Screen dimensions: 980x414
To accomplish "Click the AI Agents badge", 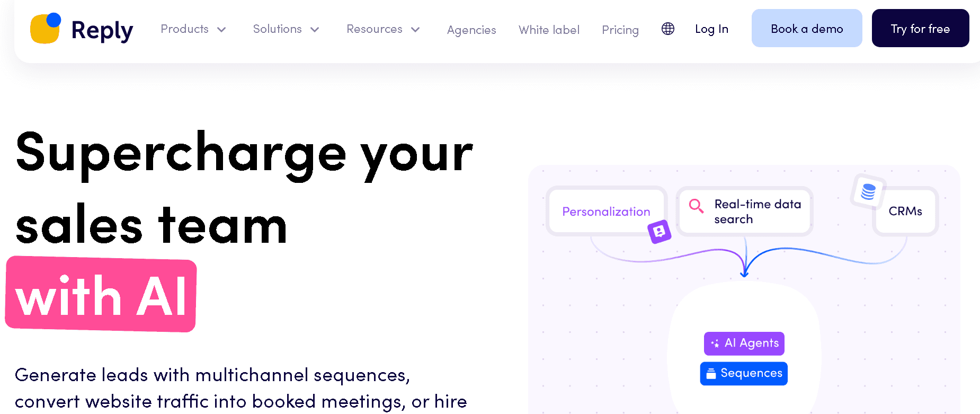I will coord(744,343).
